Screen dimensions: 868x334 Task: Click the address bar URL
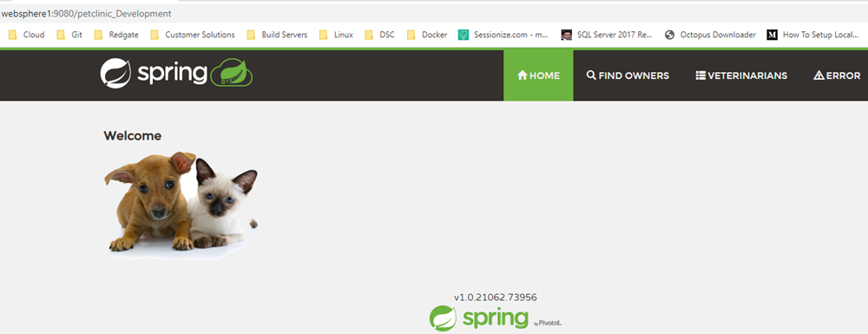pyautogui.click(x=86, y=13)
